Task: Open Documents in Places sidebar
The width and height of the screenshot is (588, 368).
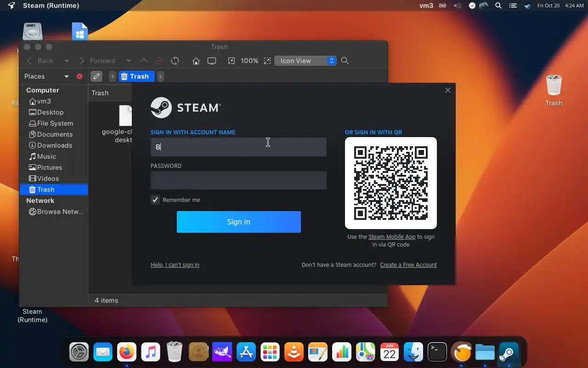Action: click(x=51, y=134)
